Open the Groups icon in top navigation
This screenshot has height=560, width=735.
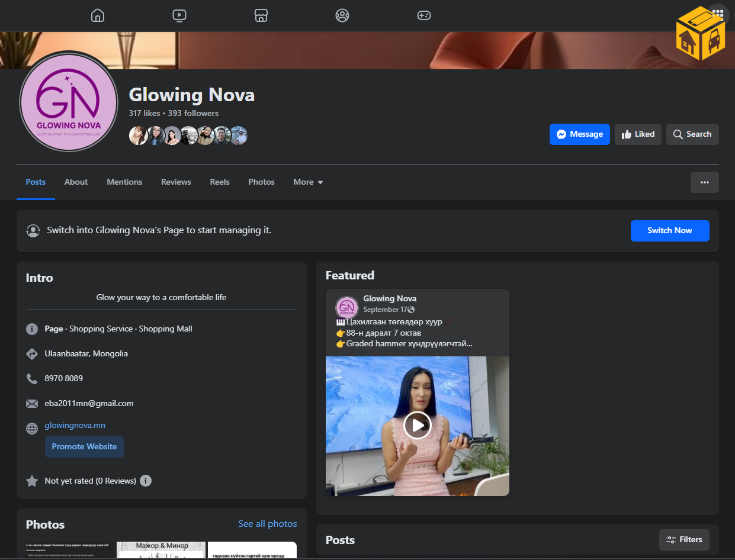pyautogui.click(x=342, y=15)
